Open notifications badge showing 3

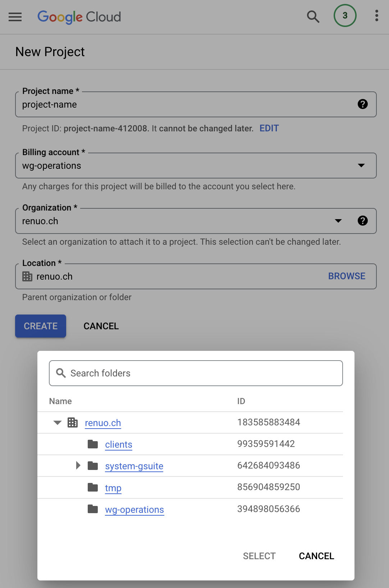(345, 15)
